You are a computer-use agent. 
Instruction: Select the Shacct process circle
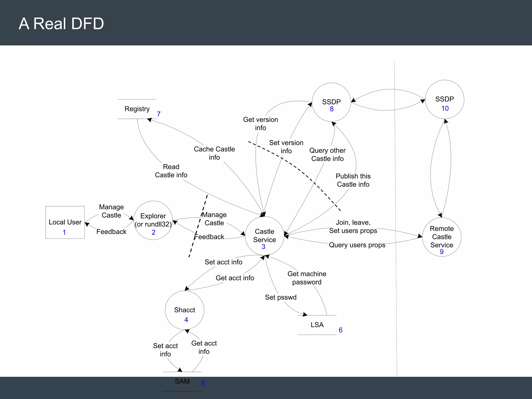click(x=184, y=310)
